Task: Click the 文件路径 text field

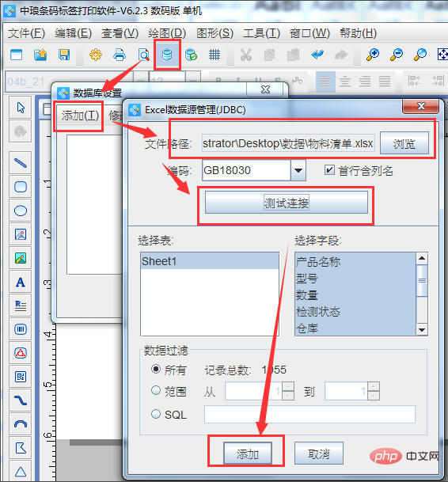Action: (x=288, y=143)
